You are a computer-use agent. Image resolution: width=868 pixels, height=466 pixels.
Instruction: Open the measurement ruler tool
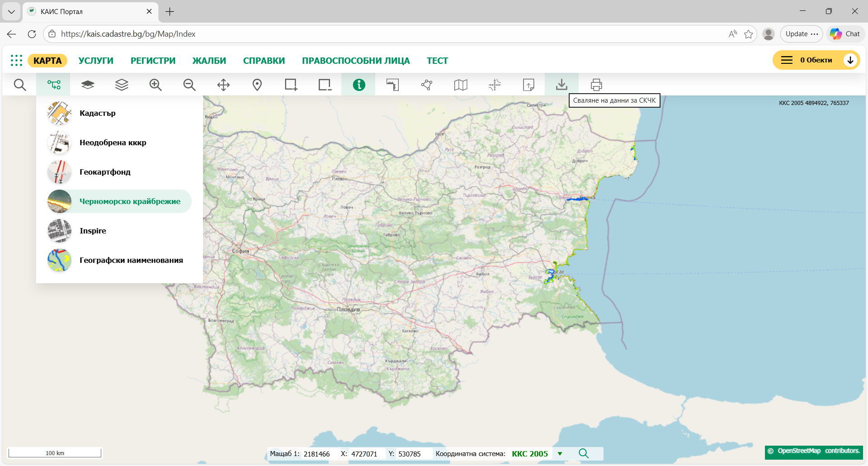(x=392, y=85)
